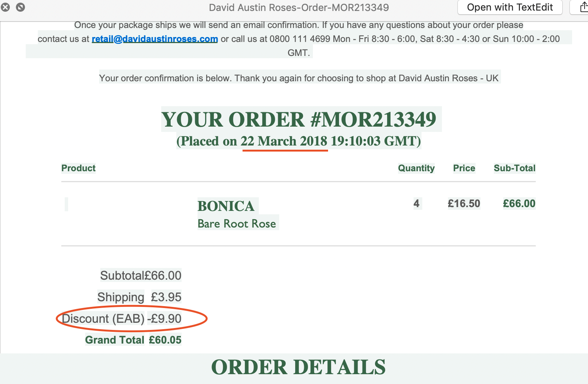Click the share icon in title bar
The image size is (588, 384).
coord(583,7)
